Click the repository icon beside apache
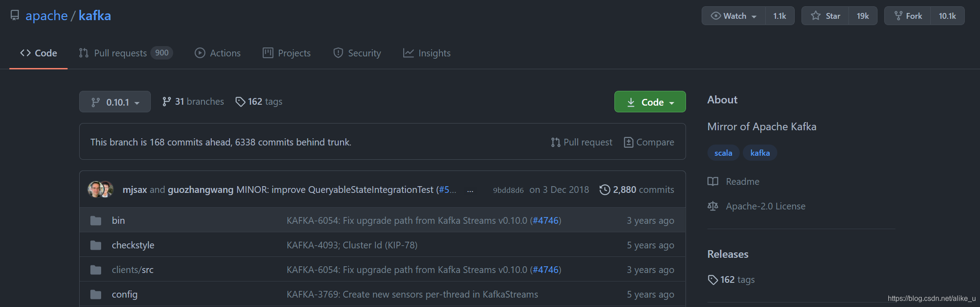 (x=15, y=16)
